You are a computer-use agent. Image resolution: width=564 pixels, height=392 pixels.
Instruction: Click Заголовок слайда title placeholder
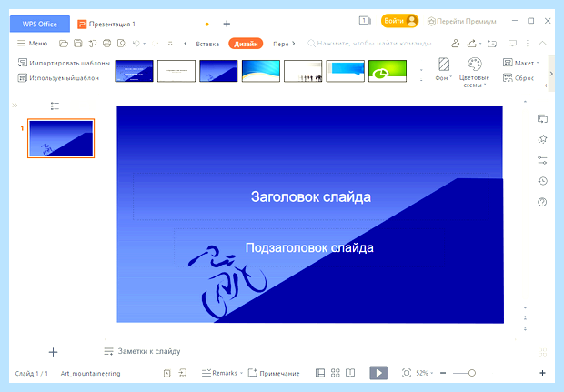tap(311, 196)
